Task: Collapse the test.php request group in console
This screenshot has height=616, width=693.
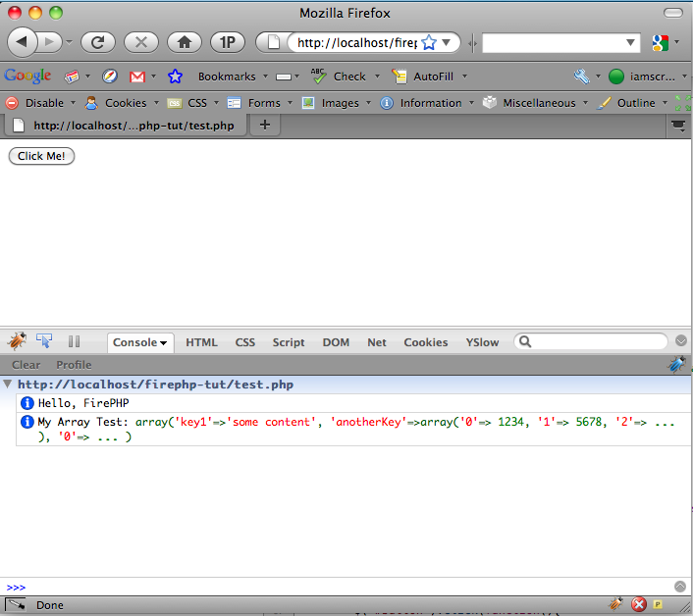Action: coord(8,384)
